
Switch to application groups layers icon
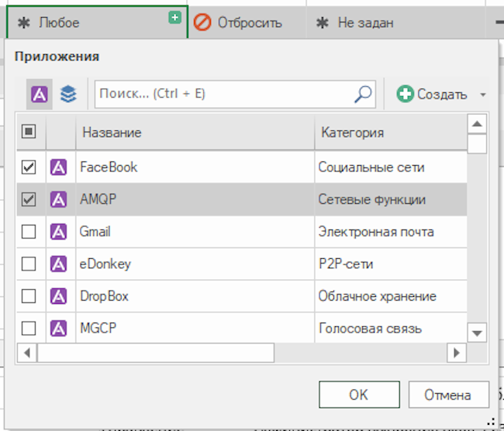pyautogui.click(x=69, y=95)
